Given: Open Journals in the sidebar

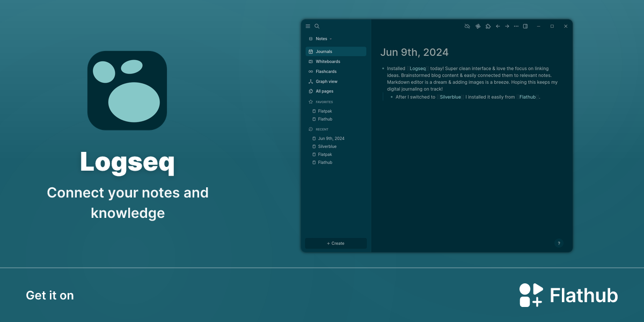Looking at the screenshot, I should (336, 52).
